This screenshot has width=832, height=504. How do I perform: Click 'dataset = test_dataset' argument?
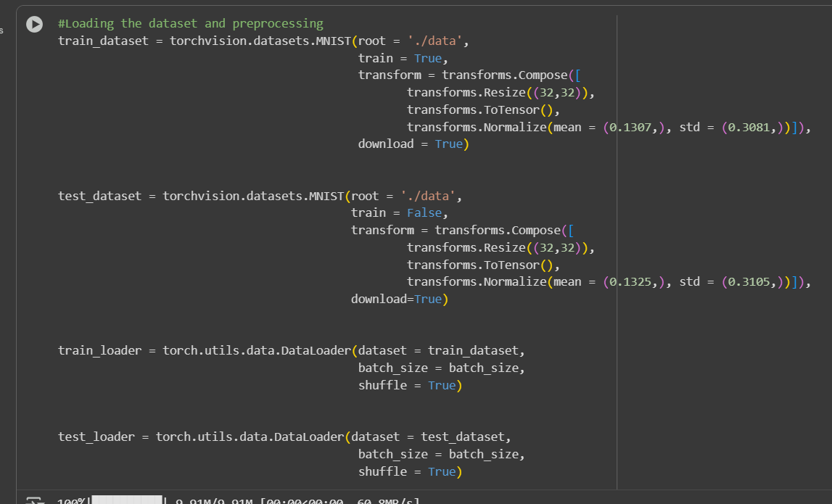pyautogui.click(x=428, y=437)
